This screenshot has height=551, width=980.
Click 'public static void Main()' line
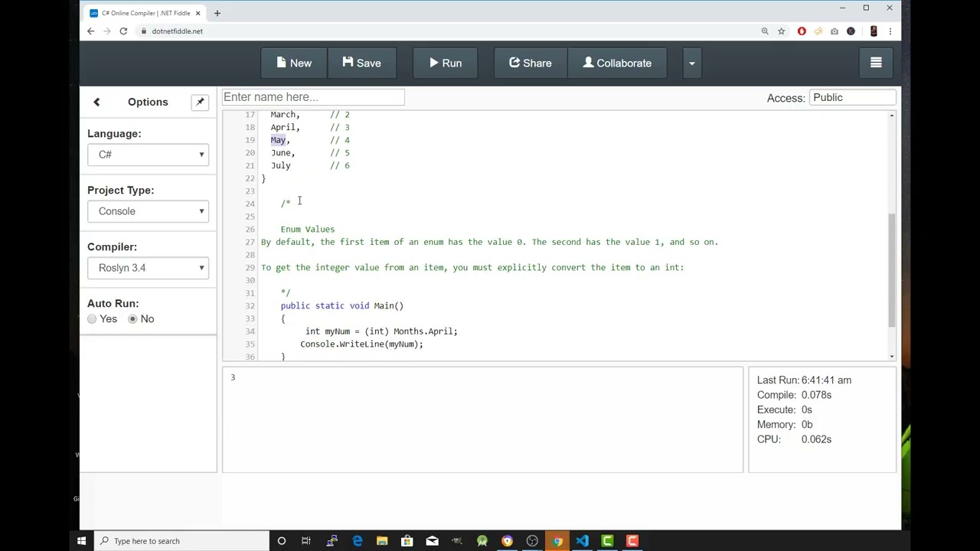pos(342,306)
